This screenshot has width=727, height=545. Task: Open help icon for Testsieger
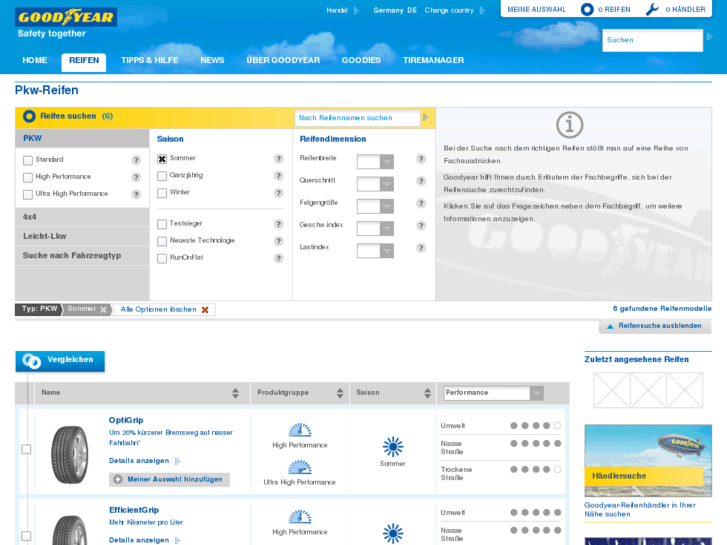click(278, 224)
